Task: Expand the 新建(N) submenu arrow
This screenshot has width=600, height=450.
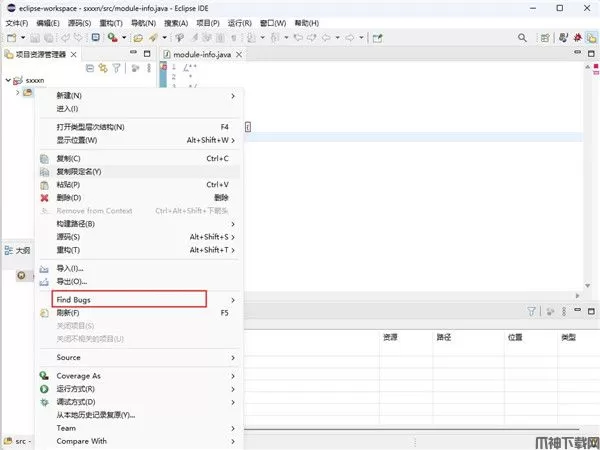Action: point(234,96)
